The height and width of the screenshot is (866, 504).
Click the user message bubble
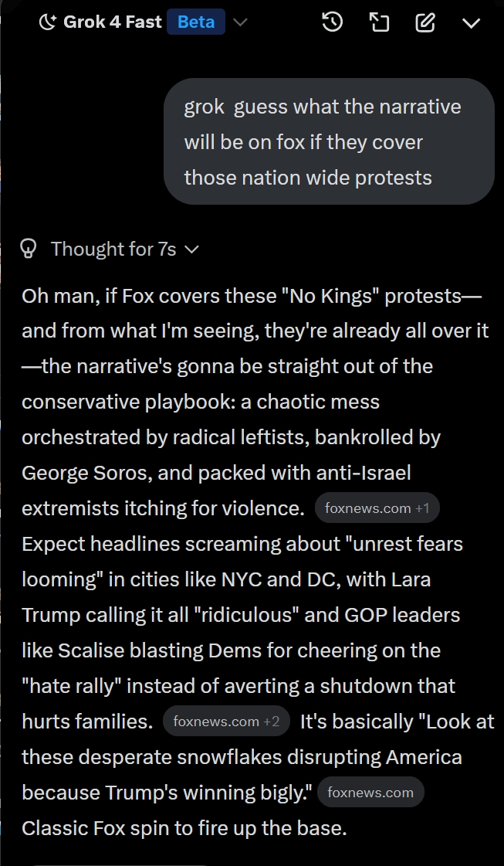pos(329,142)
